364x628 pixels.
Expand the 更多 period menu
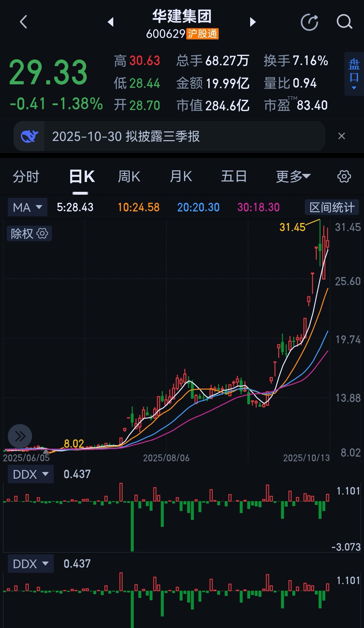[x=293, y=176]
